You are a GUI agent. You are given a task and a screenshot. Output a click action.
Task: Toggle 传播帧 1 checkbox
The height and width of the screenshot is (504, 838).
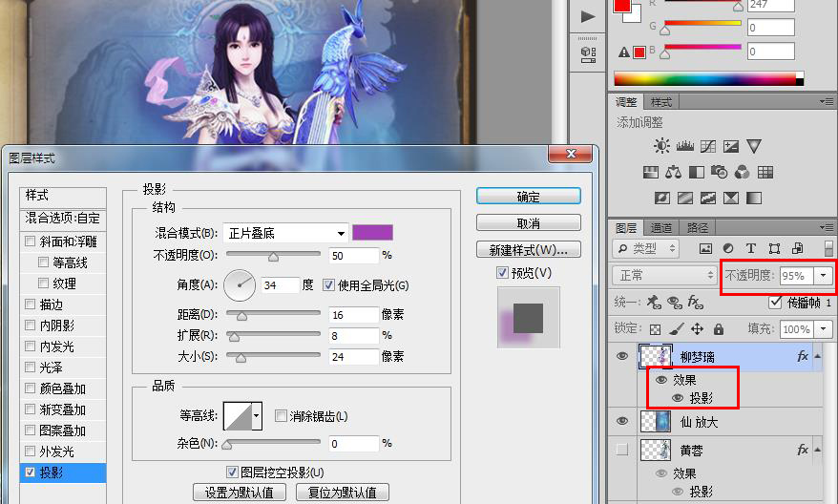point(775,302)
